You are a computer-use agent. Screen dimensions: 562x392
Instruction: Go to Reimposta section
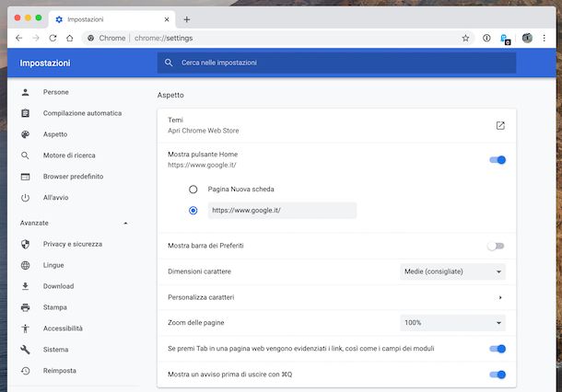[60, 371]
